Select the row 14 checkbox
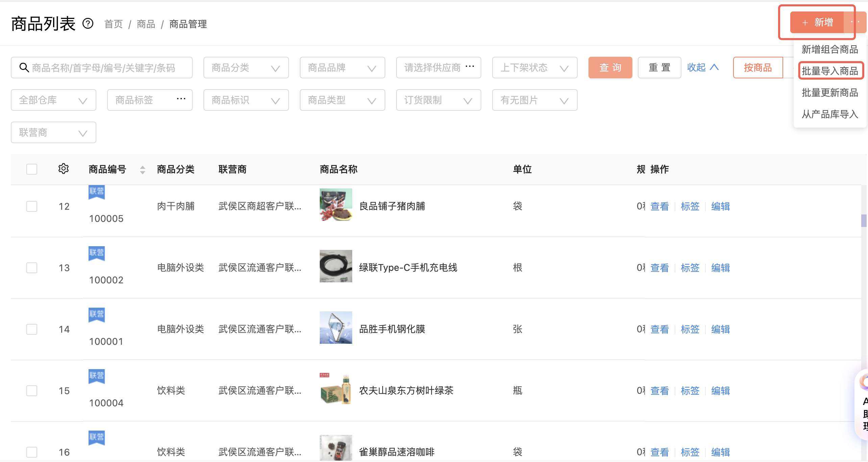Image resolution: width=868 pixels, height=462 pixels. [32, 329]
